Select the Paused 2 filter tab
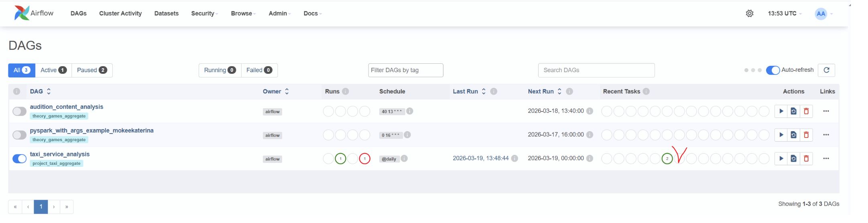 [92, 70]
